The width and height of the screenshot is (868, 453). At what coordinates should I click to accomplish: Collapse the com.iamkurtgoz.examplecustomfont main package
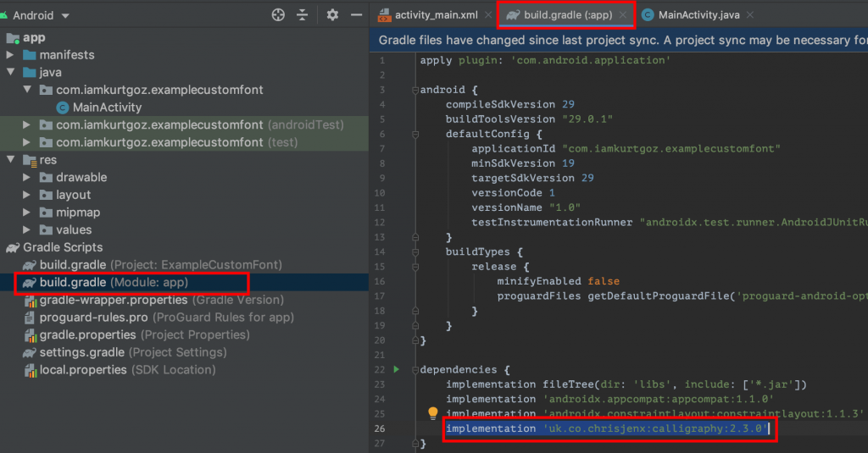pyautogui.click(x=26, y=90)
